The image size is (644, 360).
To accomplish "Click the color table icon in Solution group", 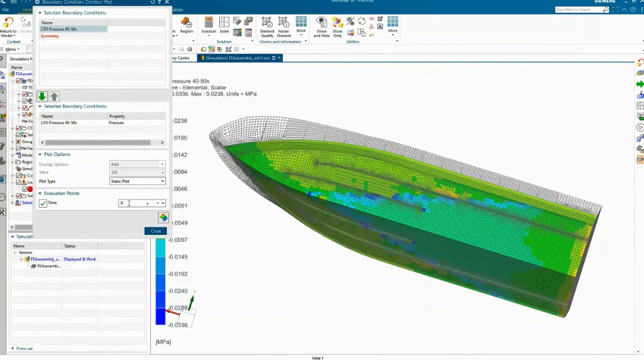I will (x=237, y=33).
